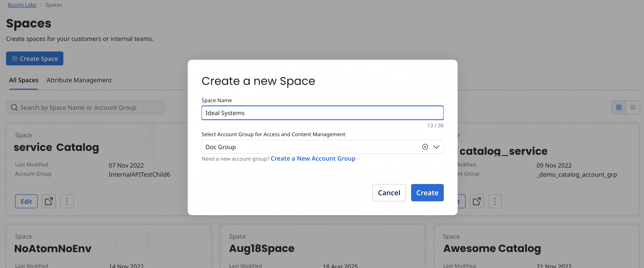Open the Attribute Management tab
The image size is (644, 268).
(x=79, y=80)
